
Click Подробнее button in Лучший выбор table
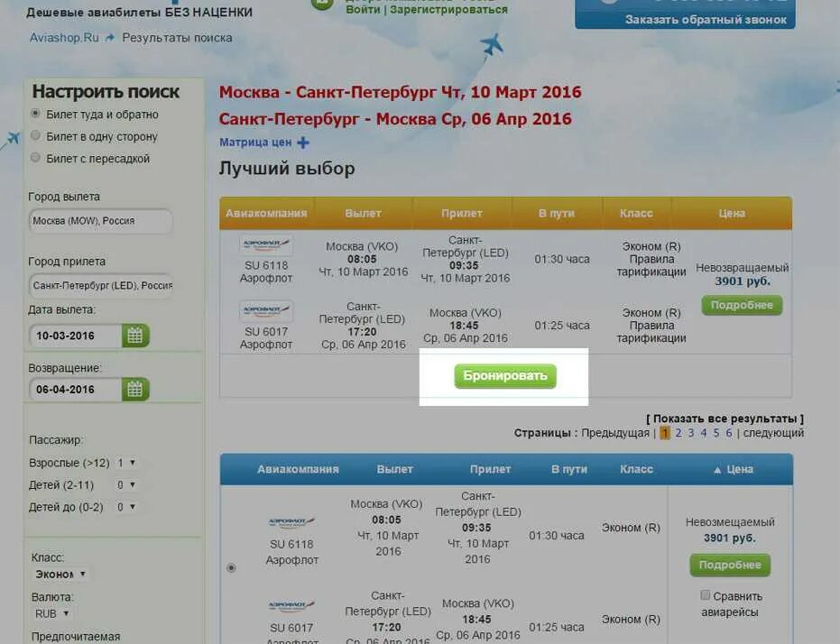[742, 305]
